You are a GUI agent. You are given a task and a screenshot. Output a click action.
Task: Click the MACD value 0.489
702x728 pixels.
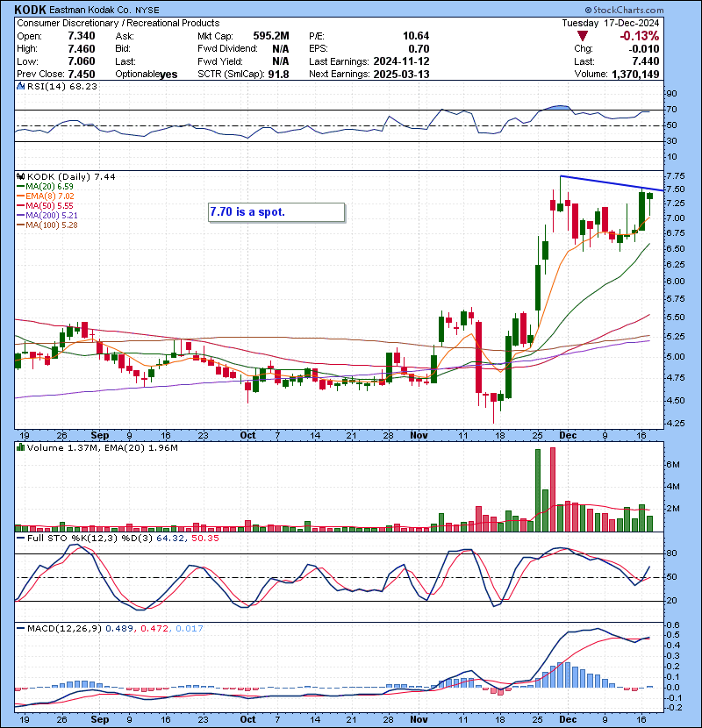pos(119,629)
